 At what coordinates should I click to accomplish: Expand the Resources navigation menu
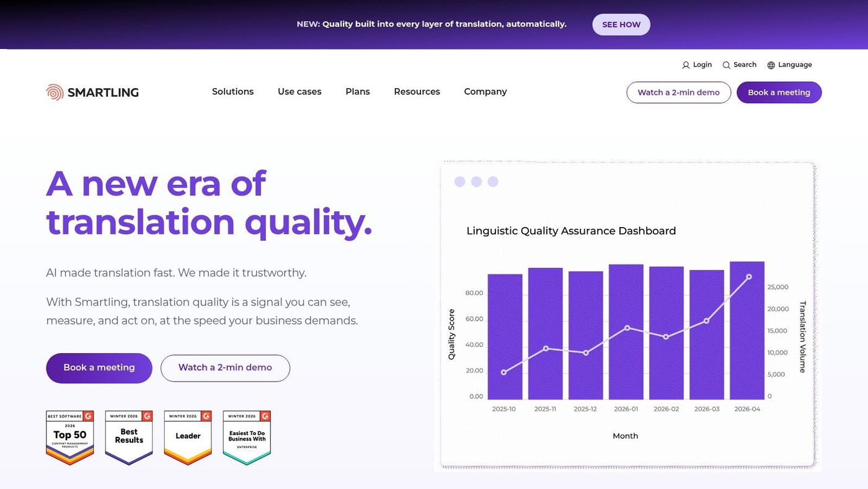(417, 92)
